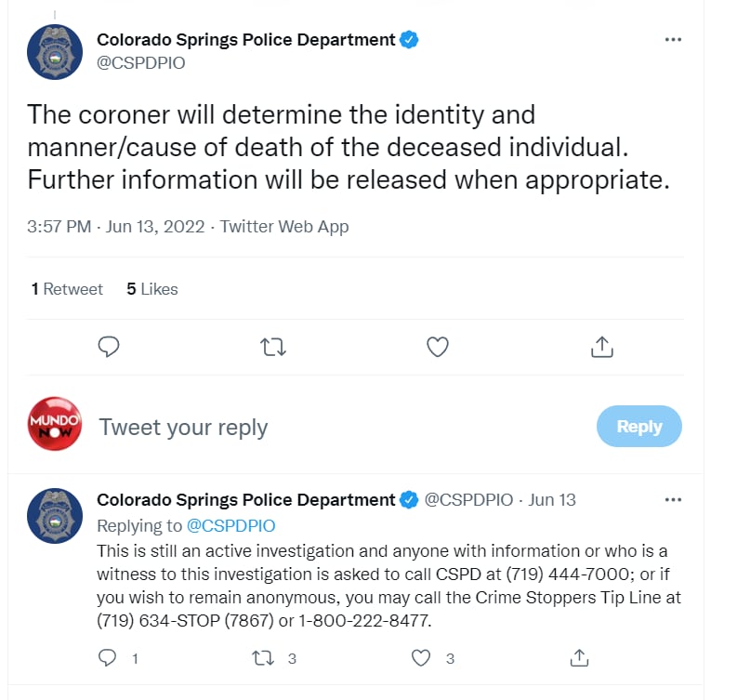
Task: Open the 3:57 PM Jun 13, 2022 timestamp
Action: [115, 226]
